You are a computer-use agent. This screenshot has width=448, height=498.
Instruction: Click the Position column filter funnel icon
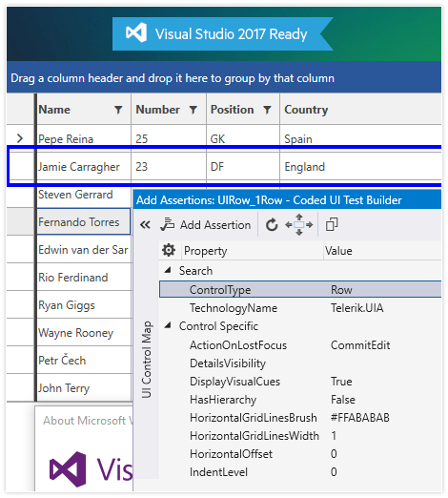(268, 110)
